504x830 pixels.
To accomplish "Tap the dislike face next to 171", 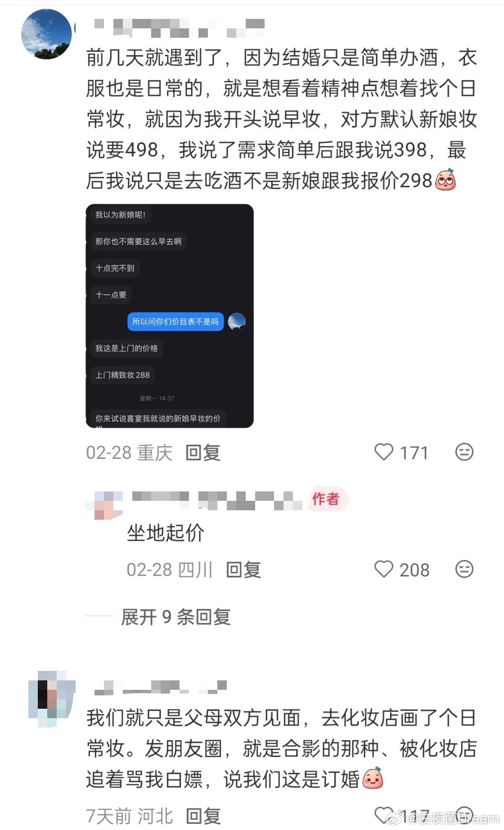I will click(464, 452).
